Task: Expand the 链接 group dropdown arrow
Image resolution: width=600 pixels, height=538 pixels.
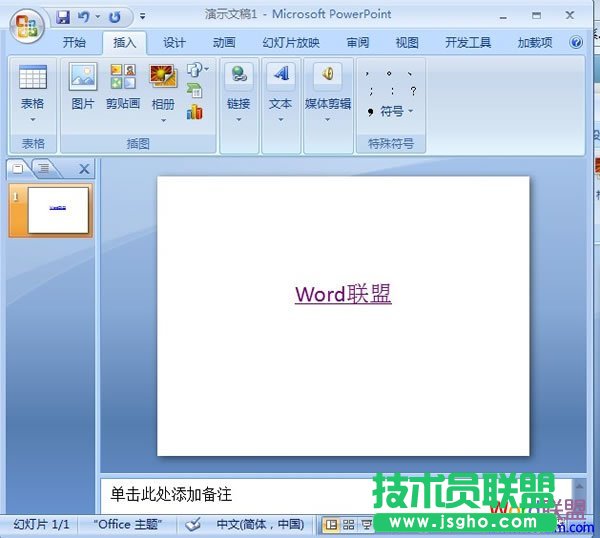Action: point(239,119)
